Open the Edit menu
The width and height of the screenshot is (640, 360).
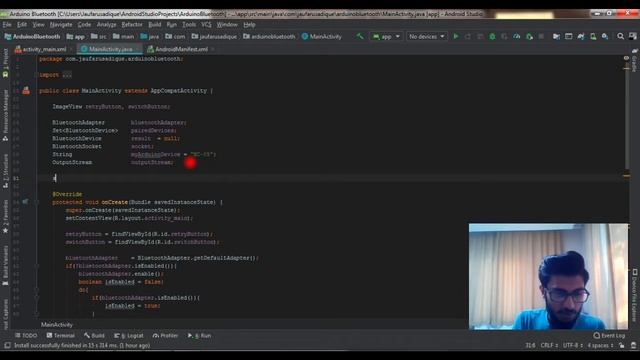[22, 24]
